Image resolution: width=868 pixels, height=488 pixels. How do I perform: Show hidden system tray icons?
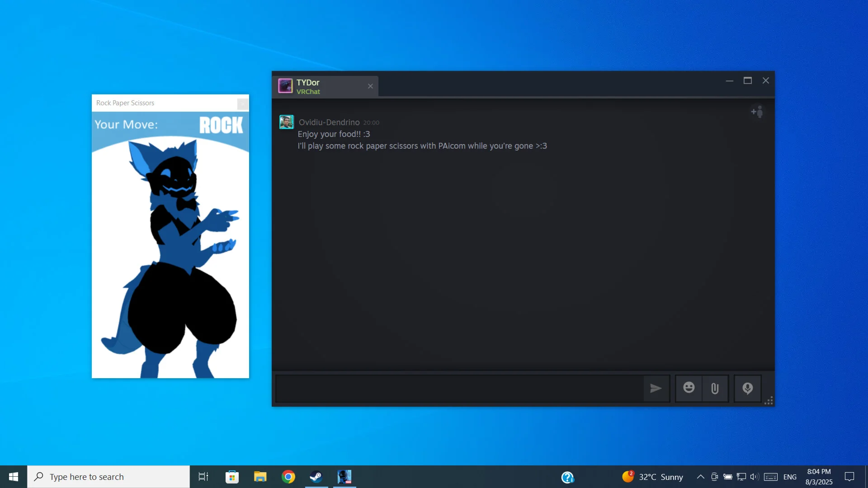[x=700, y=477]
